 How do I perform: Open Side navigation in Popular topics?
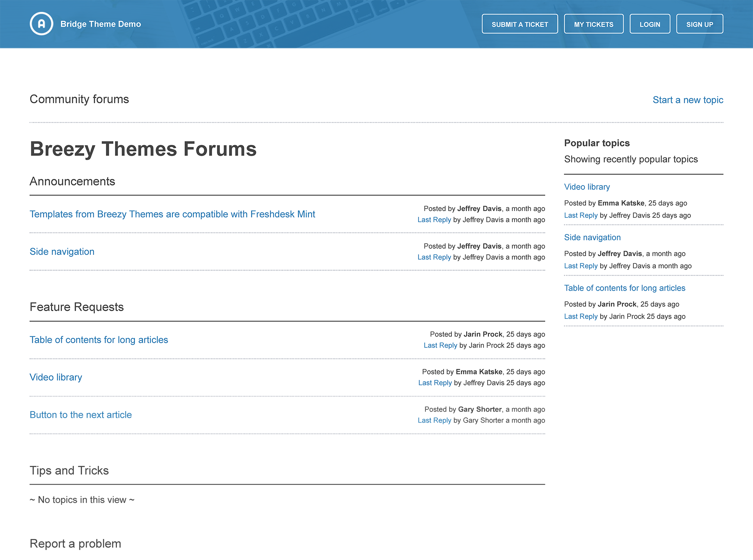[x=592, y=238]
